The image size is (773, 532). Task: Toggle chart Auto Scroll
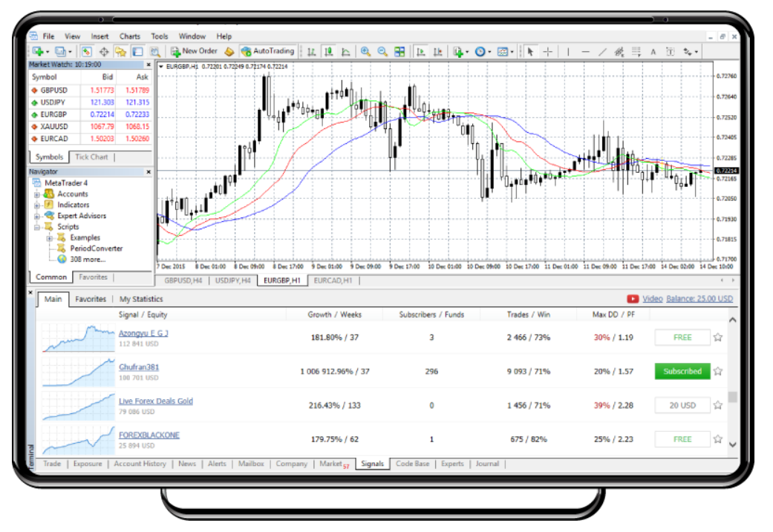(420, 51)
